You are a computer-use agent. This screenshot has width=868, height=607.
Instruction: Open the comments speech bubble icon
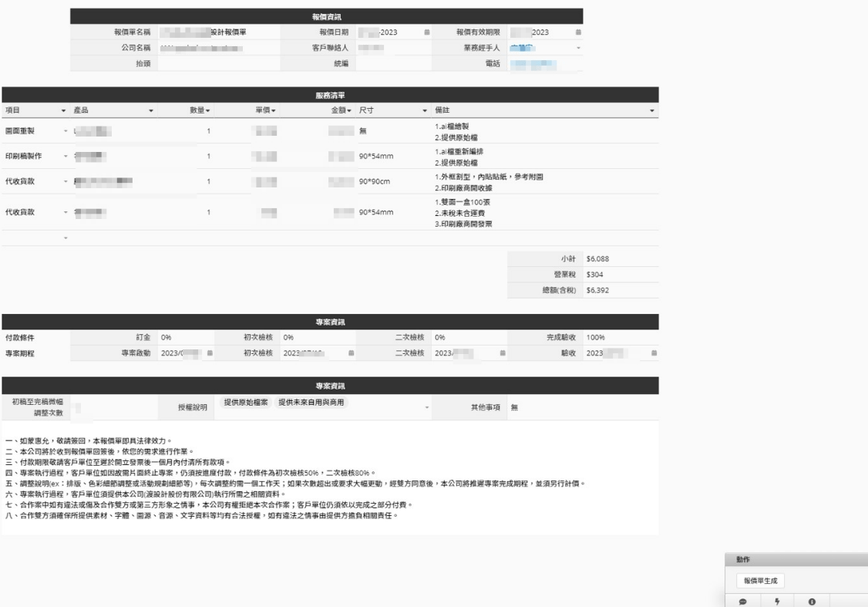[x=743, y=602]
